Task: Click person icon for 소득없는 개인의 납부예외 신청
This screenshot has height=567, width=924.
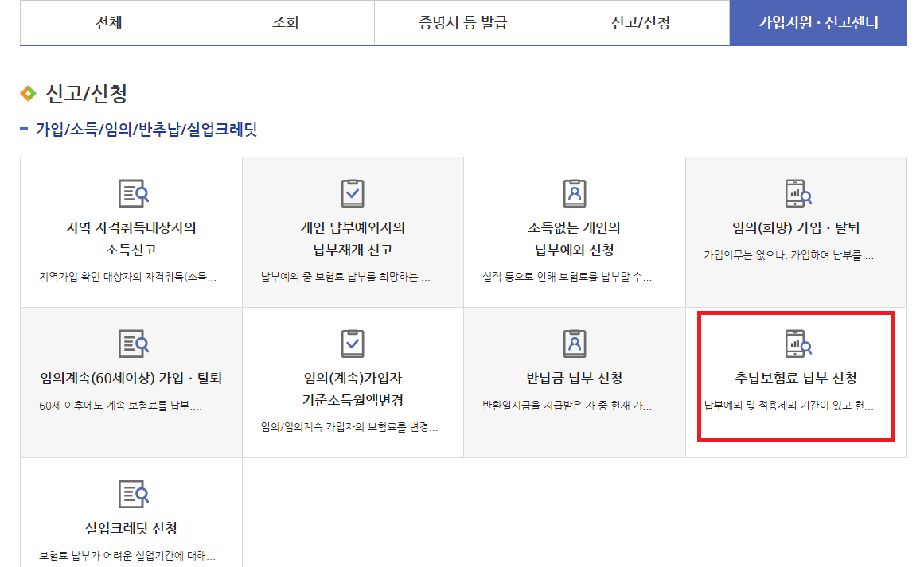Action: [x=575, y=193]
